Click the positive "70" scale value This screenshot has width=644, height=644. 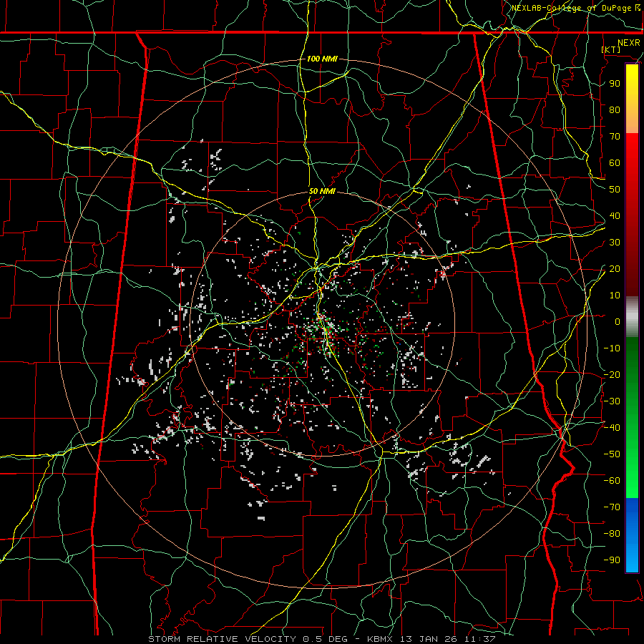615,137
